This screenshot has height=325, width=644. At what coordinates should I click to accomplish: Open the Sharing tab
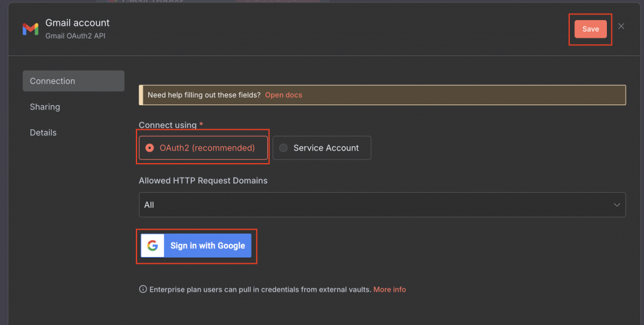tap(45, 107)
